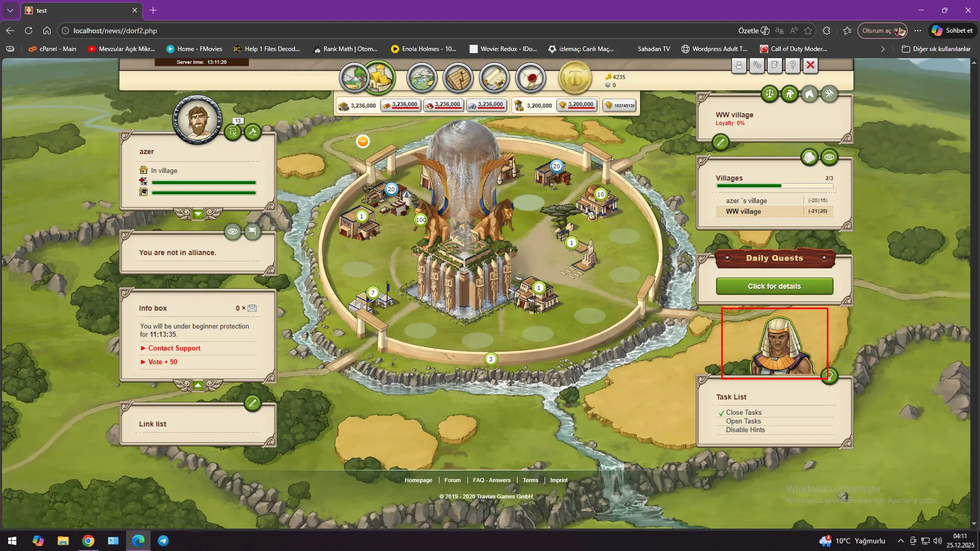
Task: Open the Terms footer link
Action: point(530,480)
